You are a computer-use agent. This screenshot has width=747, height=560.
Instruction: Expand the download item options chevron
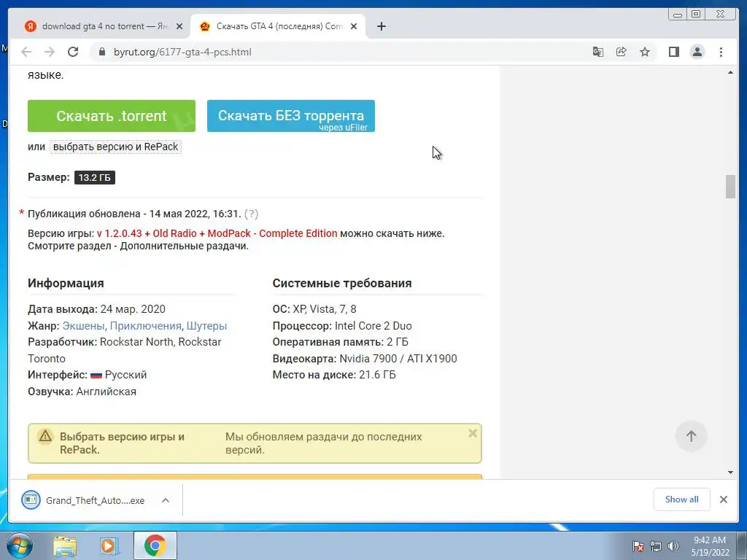(166, 500)
